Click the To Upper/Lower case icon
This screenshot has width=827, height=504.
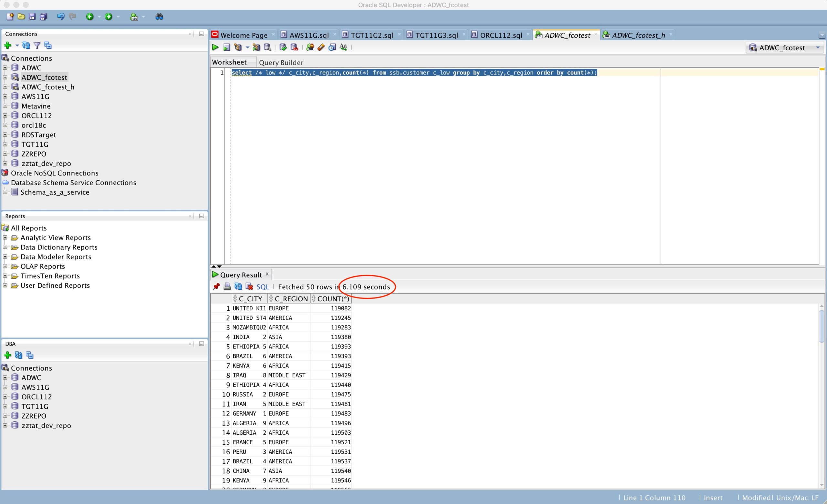point(343,47)
